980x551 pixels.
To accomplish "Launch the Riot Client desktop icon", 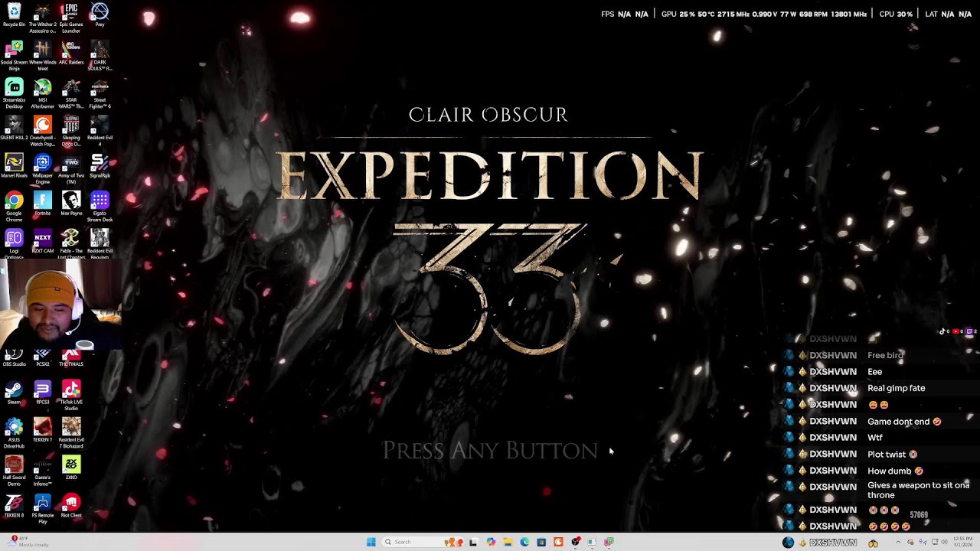I will click(71, 507).
